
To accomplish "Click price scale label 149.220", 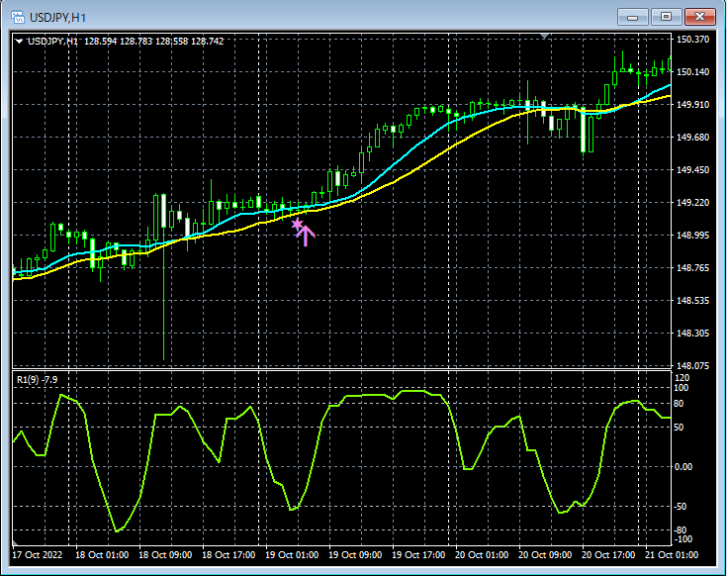I will coord(692,203).
